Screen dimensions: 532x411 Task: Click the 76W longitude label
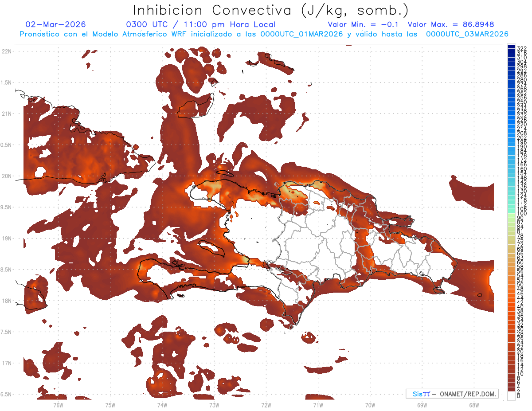[x=58, y=405]
